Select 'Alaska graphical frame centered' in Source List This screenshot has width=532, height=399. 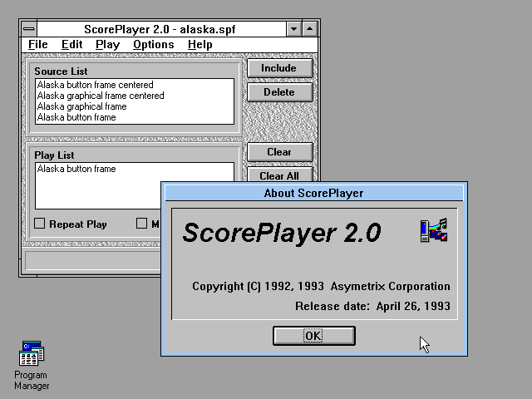[135, 96]
